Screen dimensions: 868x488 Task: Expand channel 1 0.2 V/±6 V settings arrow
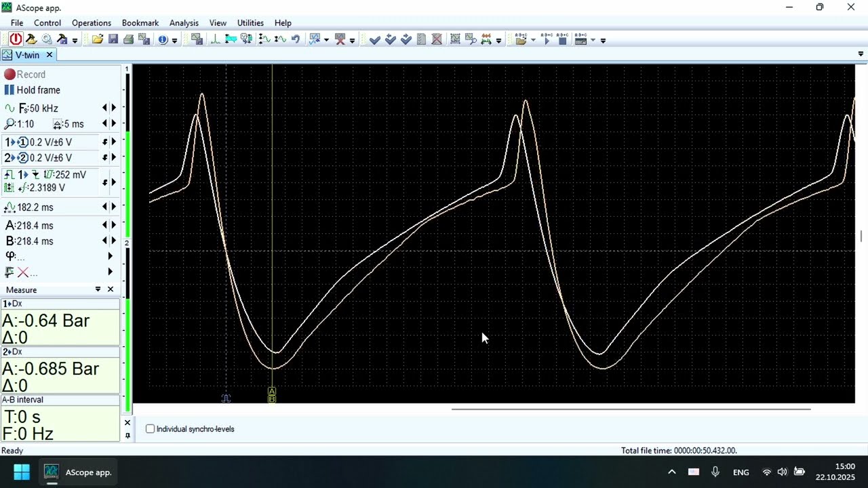(x=114, y=142)
